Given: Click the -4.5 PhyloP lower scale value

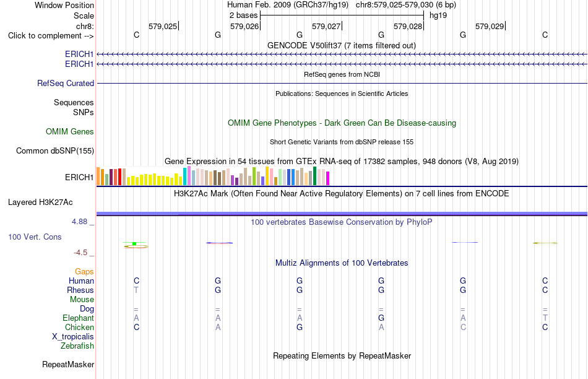Looking at the screenshot, I should click(80, 253).
